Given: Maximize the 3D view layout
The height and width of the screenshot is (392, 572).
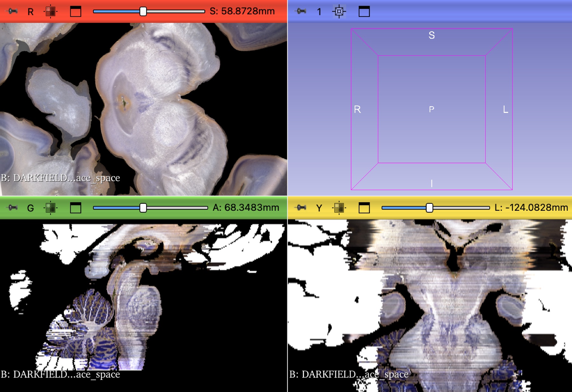Looking at the screenshot, I should (x=364, y=11).
